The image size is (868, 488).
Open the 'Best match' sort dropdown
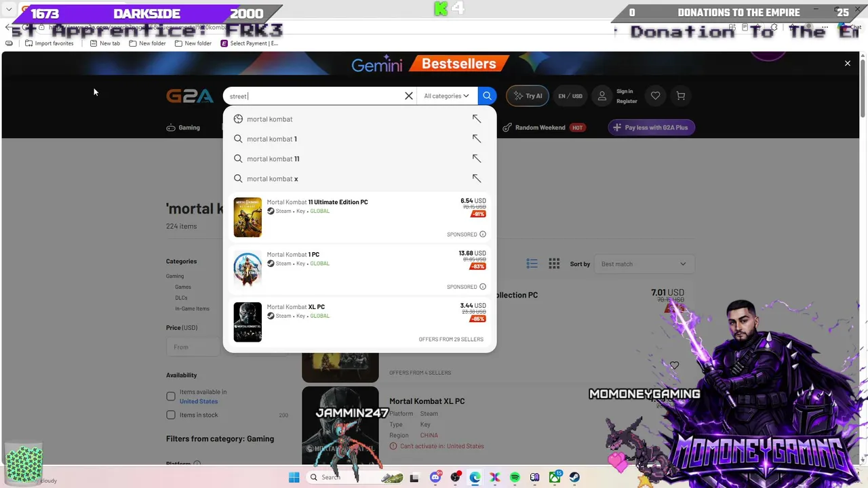(x=644, y=264)
